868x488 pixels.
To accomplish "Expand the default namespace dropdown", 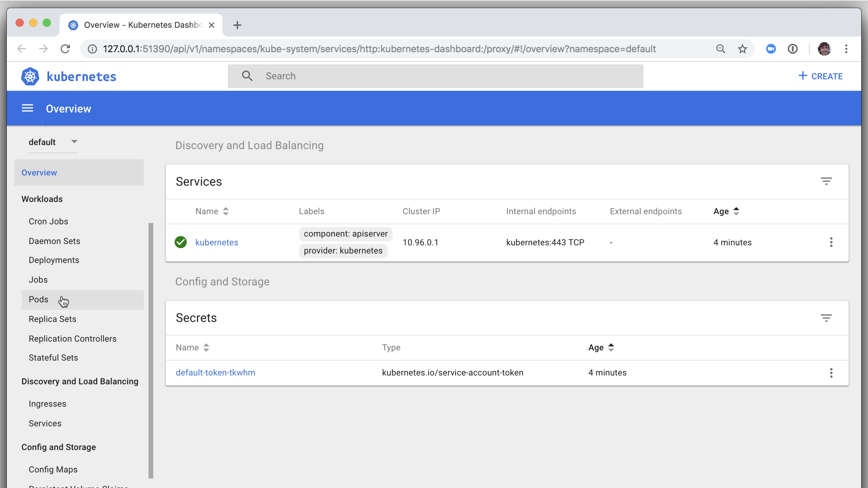I will [x=53, y=142].
